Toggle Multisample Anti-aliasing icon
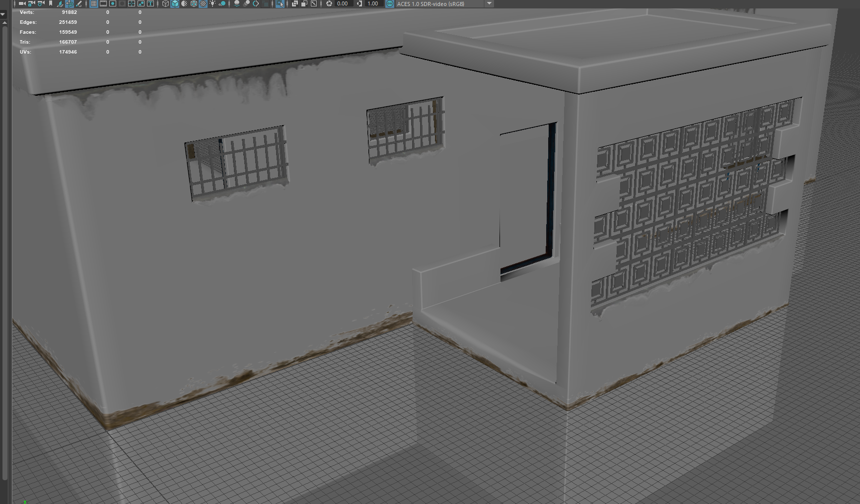Screen dimensions: 860x504 pyautogui.click(x=256, y=3)
